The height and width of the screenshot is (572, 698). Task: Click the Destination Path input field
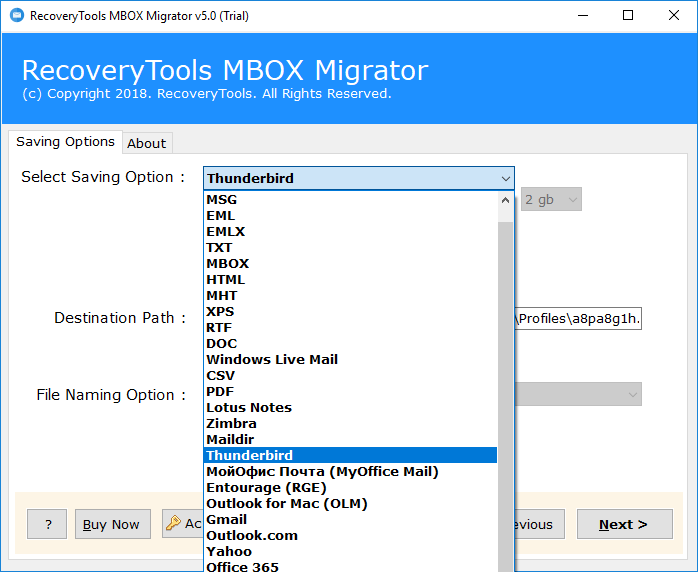pos(578,319)
